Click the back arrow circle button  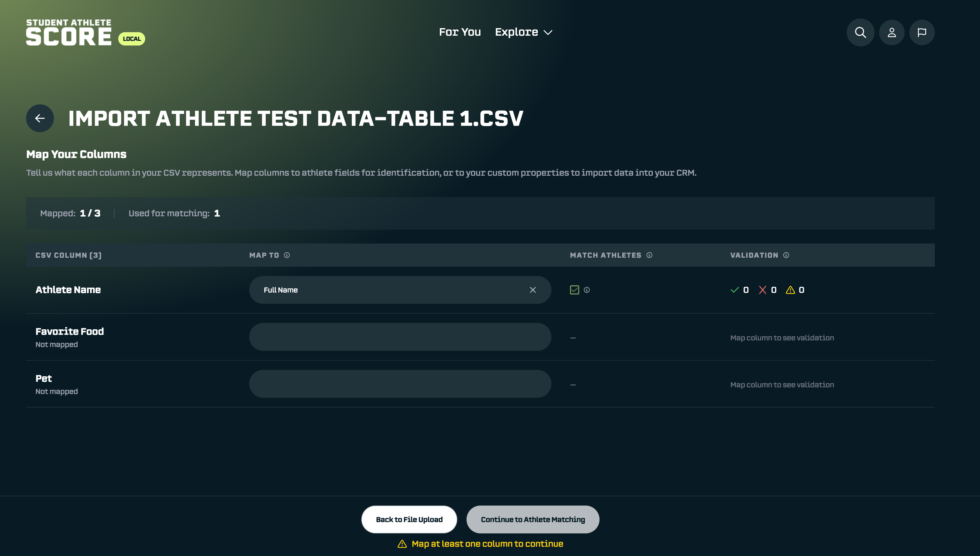tap(40, 118)
